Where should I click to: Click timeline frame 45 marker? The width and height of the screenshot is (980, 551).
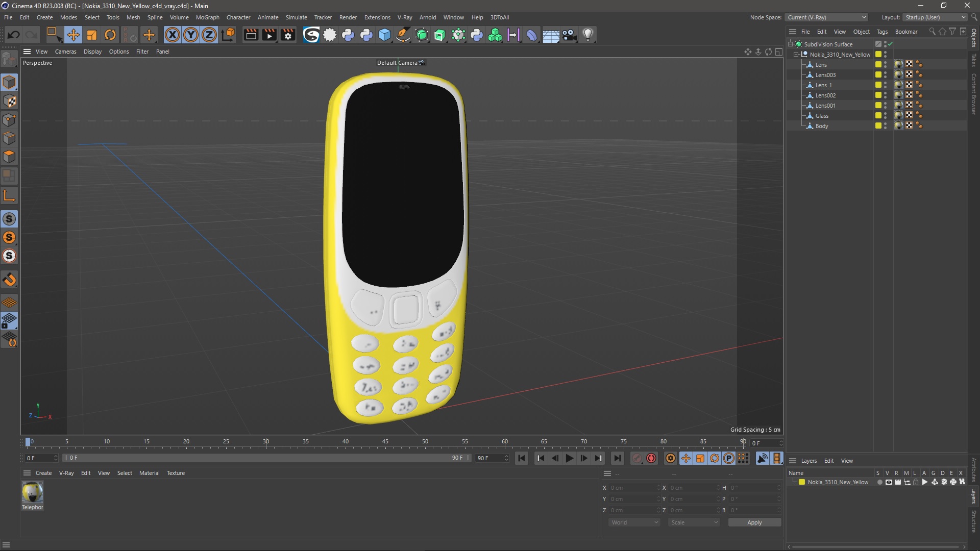pos(385,442)
